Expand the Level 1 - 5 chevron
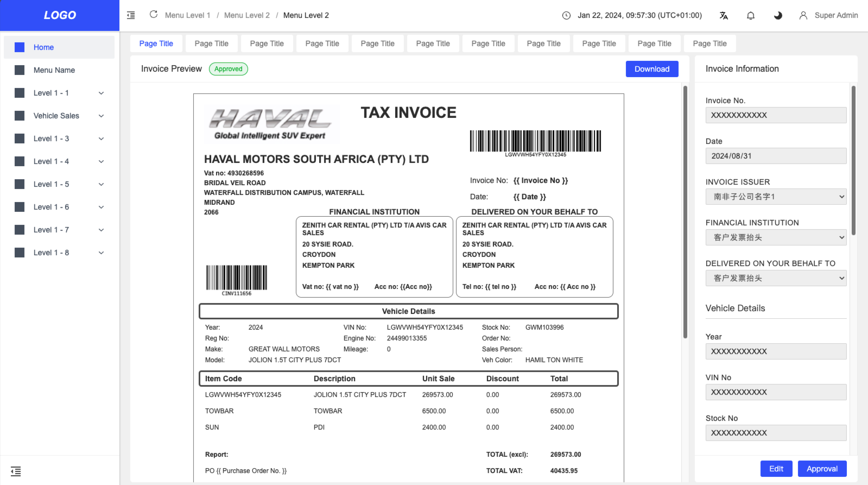 pos(101,184)
